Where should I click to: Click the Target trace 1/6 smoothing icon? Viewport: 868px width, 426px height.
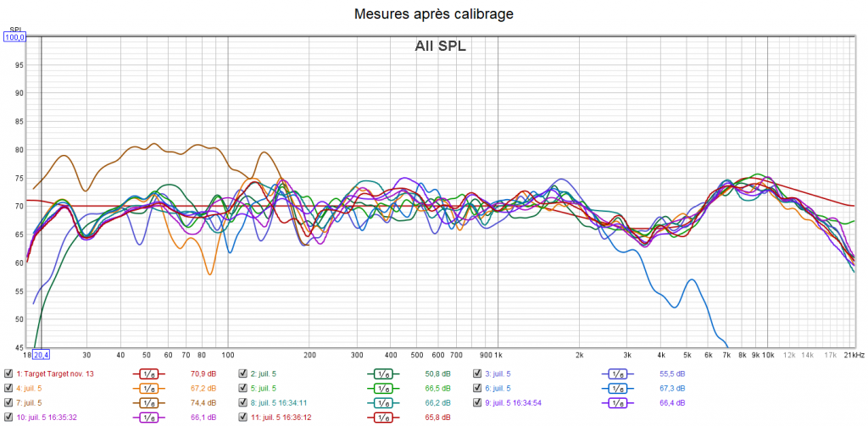[x=148, y=373]
